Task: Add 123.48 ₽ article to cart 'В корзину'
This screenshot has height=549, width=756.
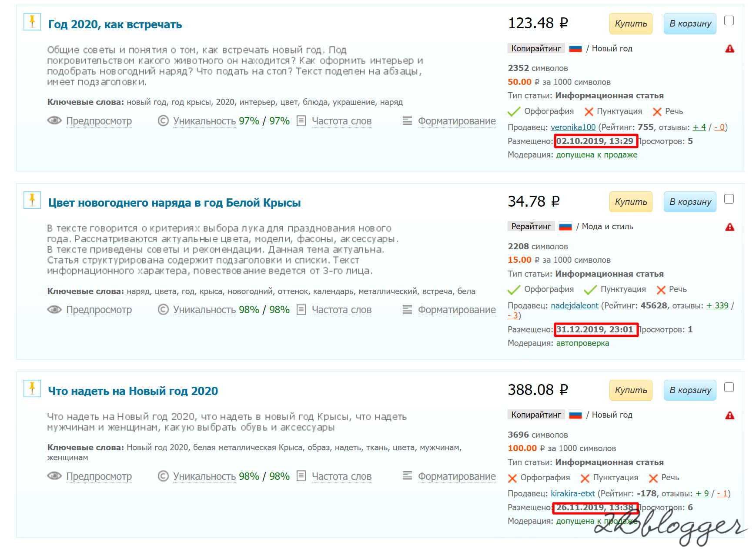Action: tap(690, 23)
